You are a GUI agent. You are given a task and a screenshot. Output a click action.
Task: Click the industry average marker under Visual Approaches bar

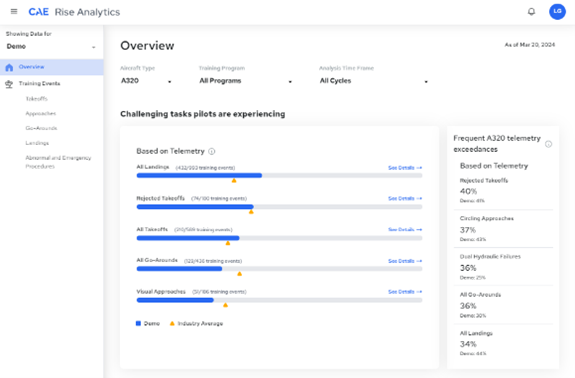[x=226, y=305]
